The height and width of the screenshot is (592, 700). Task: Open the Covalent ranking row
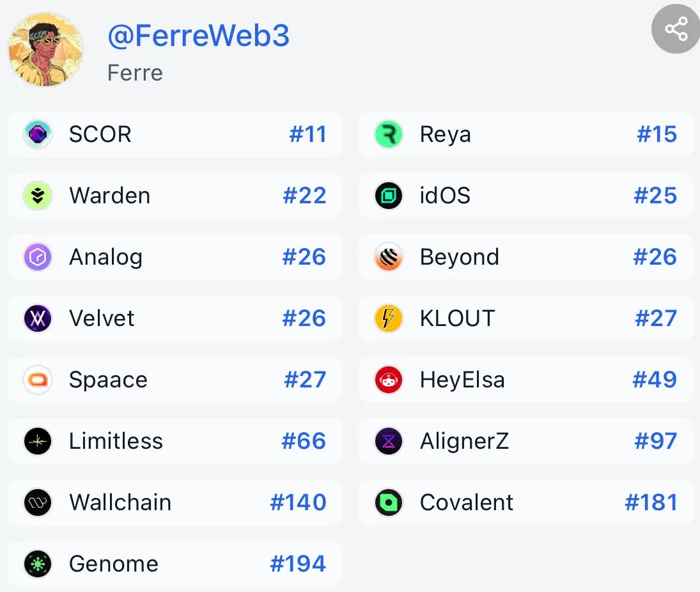[x=525, y=503]
